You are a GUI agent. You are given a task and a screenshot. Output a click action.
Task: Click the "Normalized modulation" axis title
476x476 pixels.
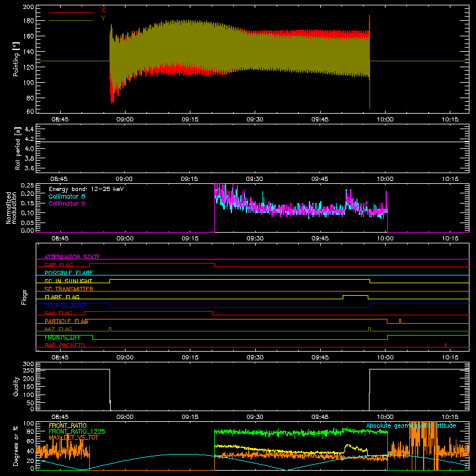pyautogui.click(x=12, y=208)
